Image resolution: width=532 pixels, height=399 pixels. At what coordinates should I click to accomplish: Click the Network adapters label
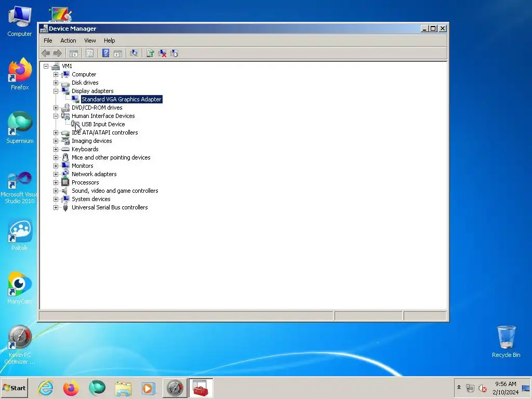(x=94, y=174)
